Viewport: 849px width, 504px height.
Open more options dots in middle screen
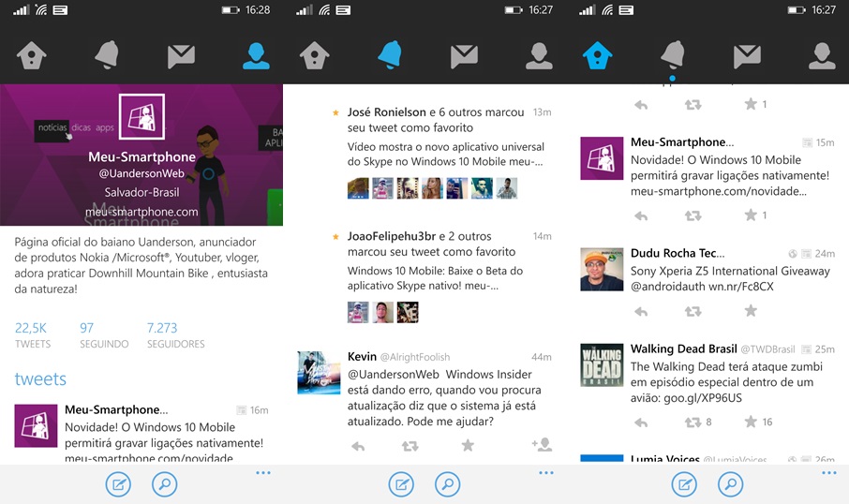[x=546, y=473]
